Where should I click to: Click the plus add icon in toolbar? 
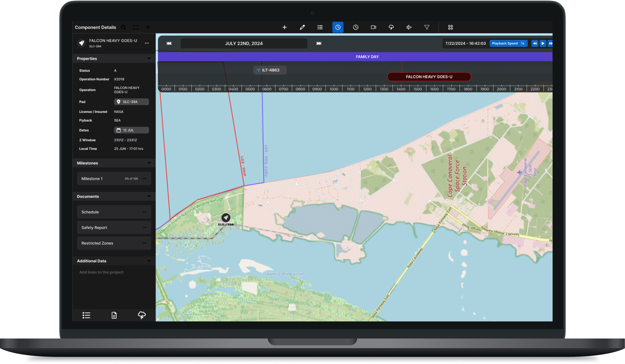tap(284, 27)
